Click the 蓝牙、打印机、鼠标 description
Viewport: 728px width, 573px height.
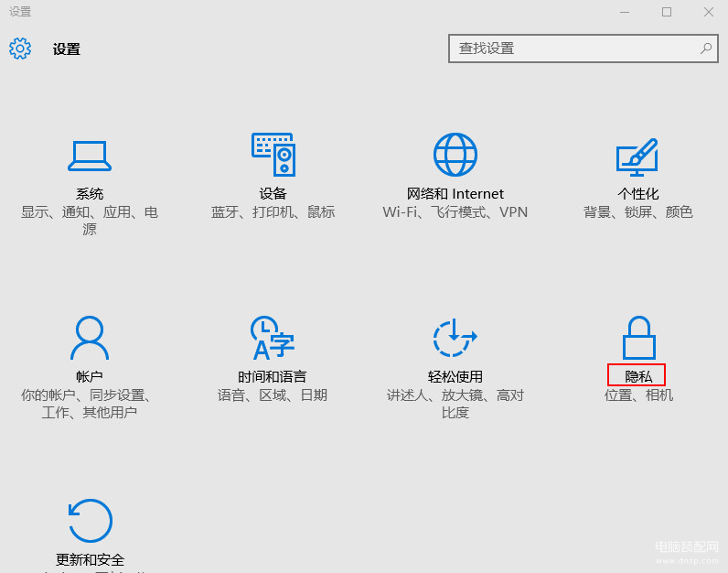coord(273,212)
